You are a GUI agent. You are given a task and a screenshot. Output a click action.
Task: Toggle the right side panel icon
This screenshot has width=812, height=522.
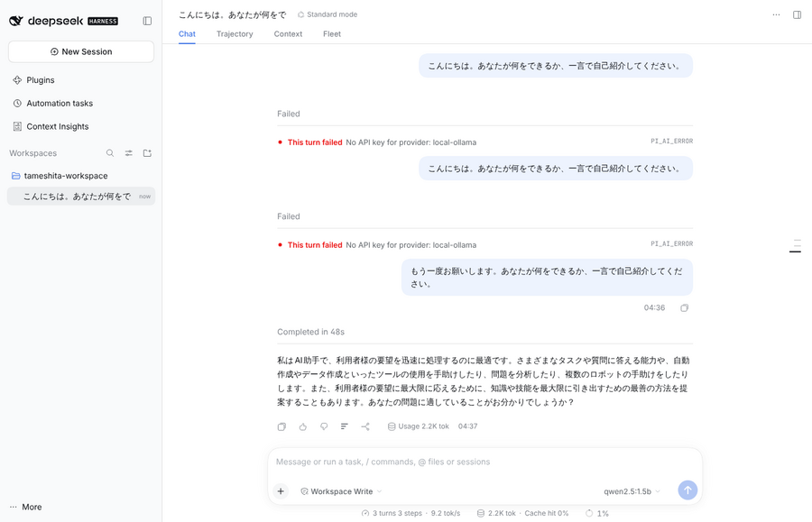[797, 14]
